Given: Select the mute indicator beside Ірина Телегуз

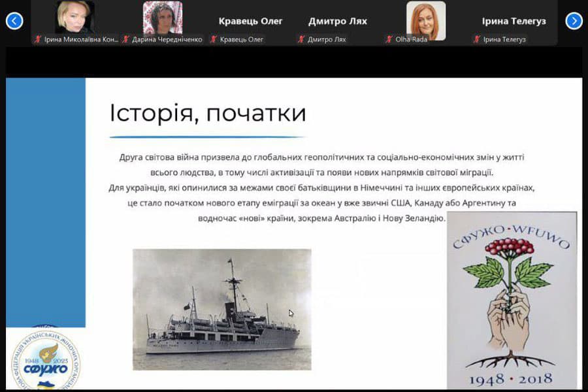Looking at the screenshot, I should point(476,39).
